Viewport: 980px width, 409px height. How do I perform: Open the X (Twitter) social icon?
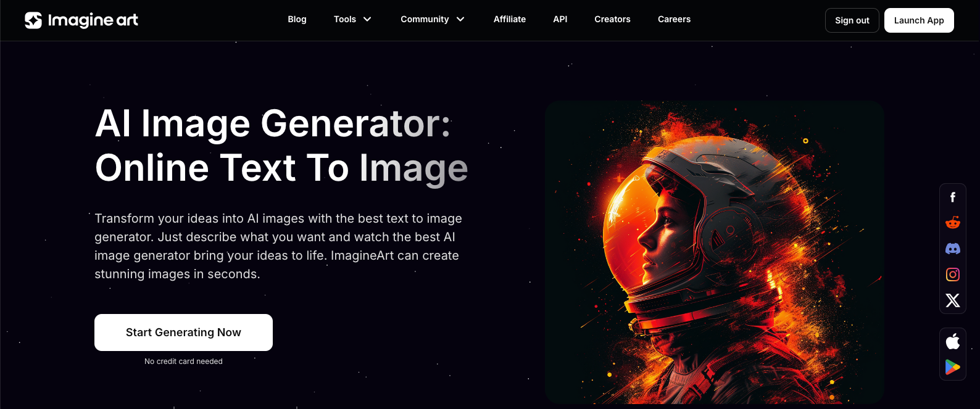[x=953, y=300]
